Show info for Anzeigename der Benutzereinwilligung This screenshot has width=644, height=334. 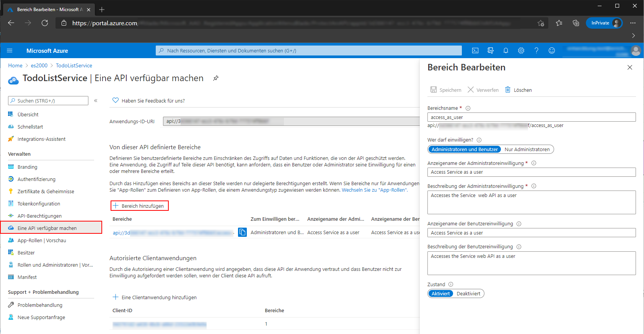click(x=519, y=224)
